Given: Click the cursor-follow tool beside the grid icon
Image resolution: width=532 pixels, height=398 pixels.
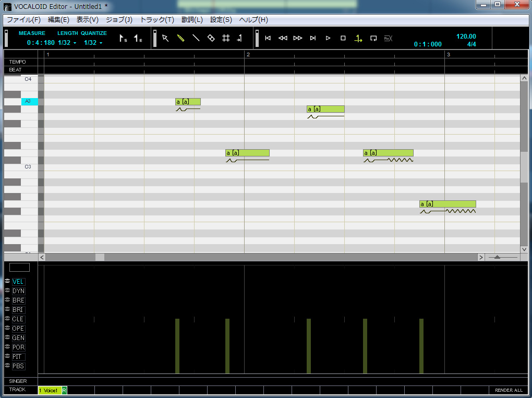Looking at the screenshot, I should pos(239,39).
